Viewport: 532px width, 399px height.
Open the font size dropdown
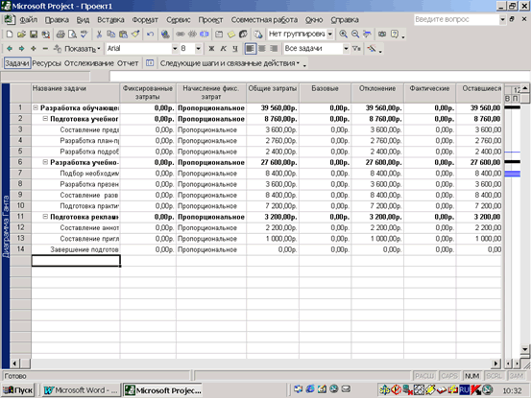pyautogui.click(x=199, y=49)
